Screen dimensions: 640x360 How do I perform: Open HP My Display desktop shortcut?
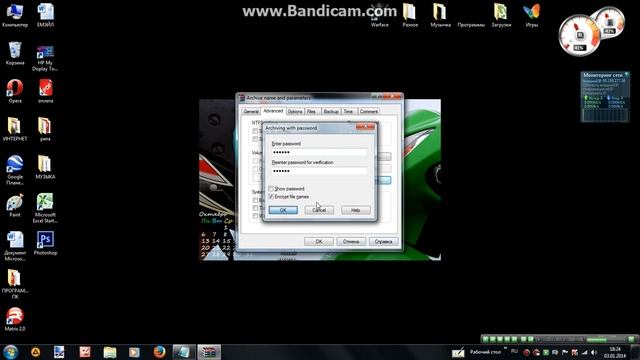tap(45, 58)
